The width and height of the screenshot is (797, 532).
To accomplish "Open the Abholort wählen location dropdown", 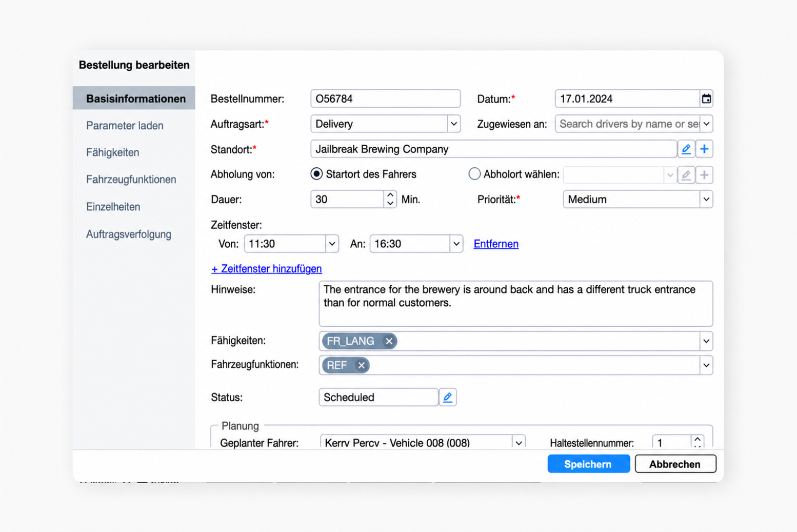I will coord(670,175).
